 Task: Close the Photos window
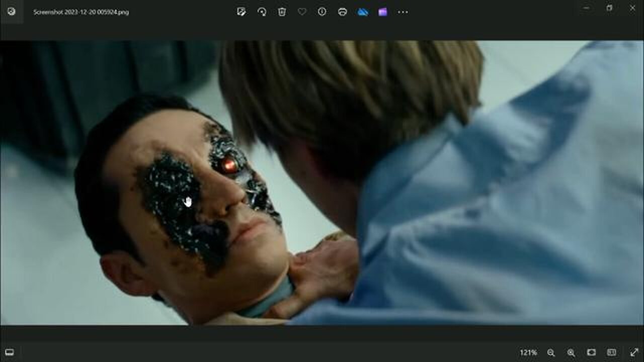pos(632,8)
